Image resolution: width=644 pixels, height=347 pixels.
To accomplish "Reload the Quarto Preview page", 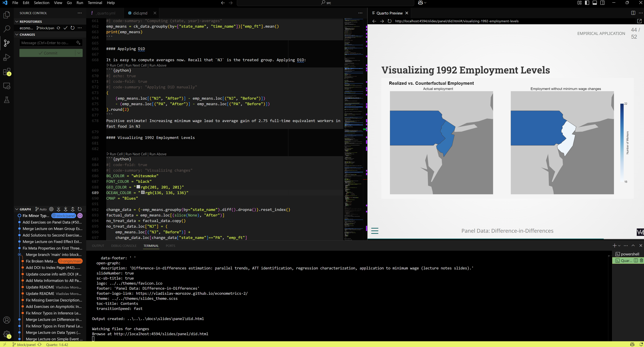I will [x=389, y=21].
